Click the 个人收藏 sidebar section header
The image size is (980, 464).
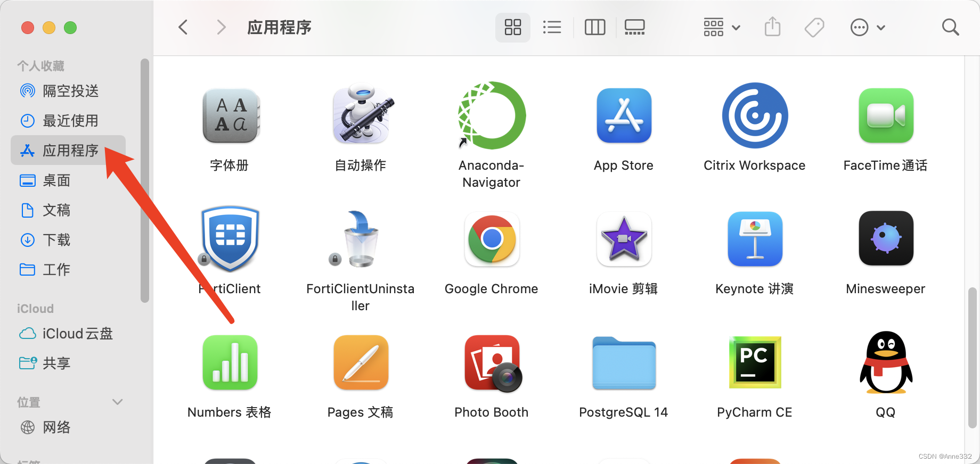click(x=40, y=66)
